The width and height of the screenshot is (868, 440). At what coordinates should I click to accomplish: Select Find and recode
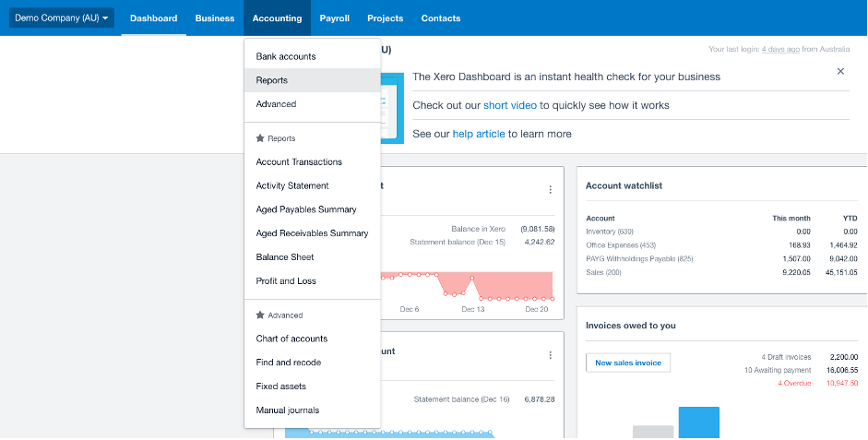[x=312, y=363]
